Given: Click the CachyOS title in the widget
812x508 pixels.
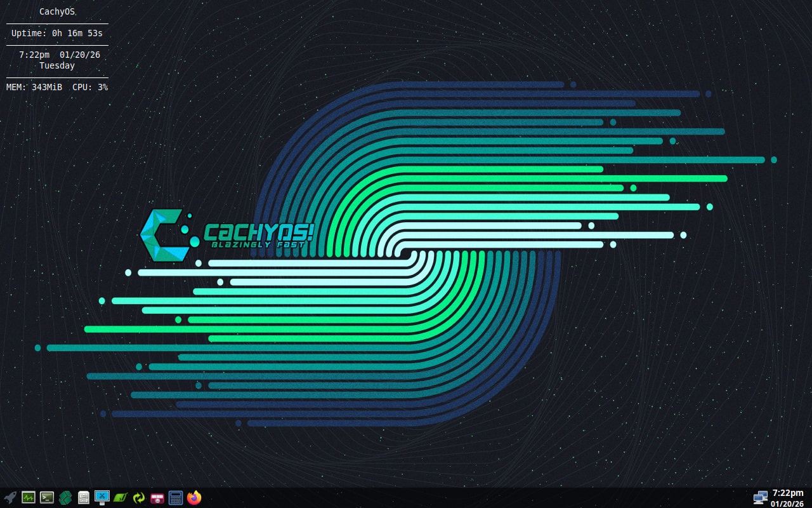Looking at the screenshot, I should click(57, 11).
